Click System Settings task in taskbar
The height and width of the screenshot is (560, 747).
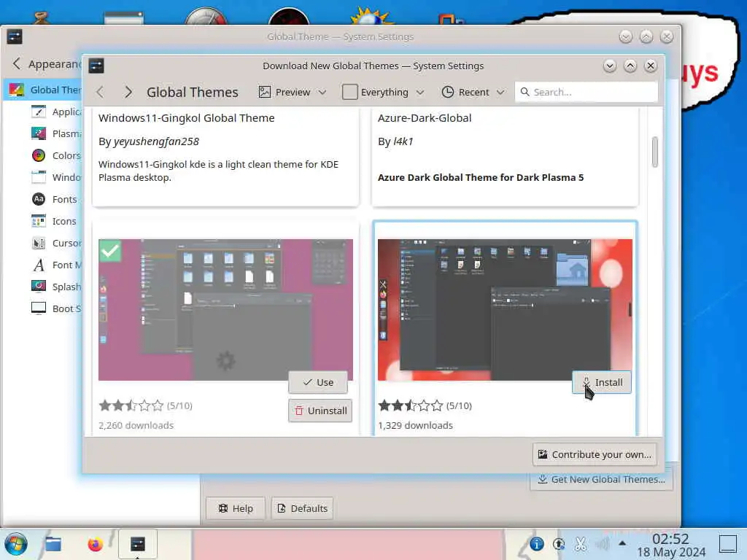click(x=138, y=544)
